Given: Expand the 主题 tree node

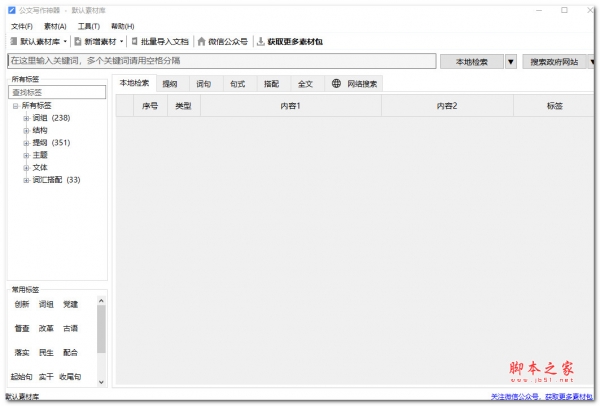Looking at the screenshot, I should point(26,155).
